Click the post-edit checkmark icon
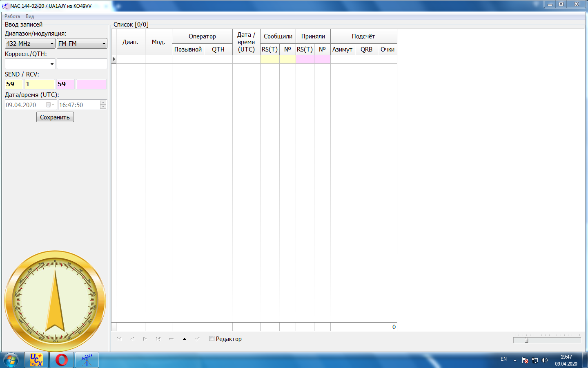This screenshot has height=368, width=588. point(198,339)
